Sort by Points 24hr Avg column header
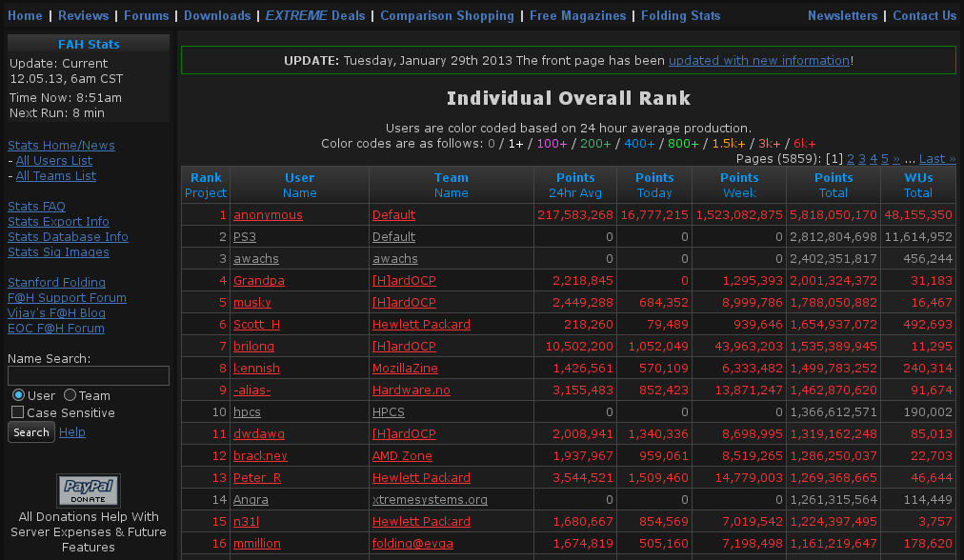The height and width of the screenshot is (560, 964). point(575,185)
